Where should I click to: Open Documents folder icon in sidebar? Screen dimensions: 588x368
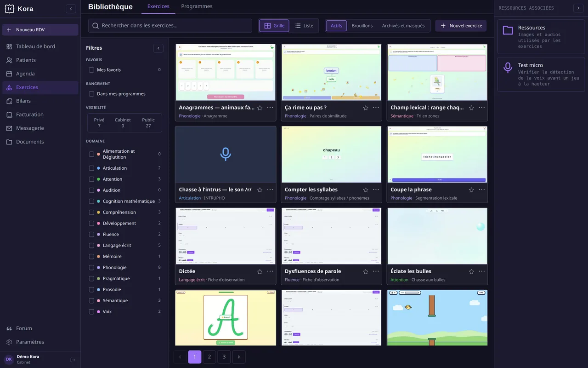click(9, 142)
